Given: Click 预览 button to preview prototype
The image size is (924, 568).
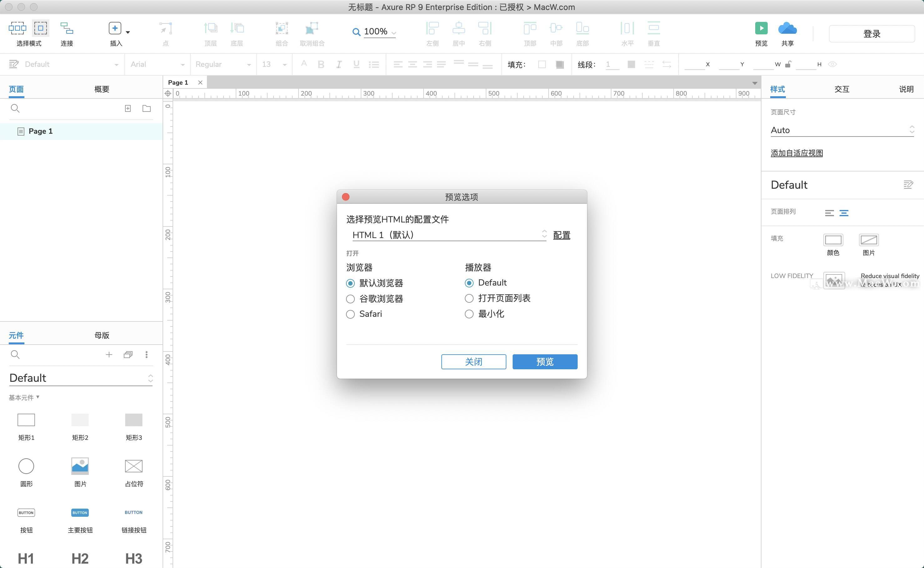Looking at the screenshot, I should pyautogui.click(x=545, y=361).
